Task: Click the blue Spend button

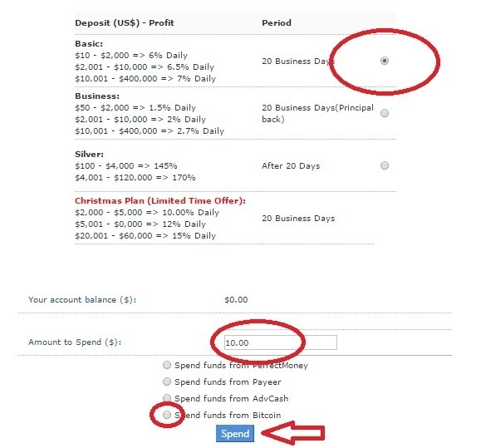Action: (x=235, y=434)
